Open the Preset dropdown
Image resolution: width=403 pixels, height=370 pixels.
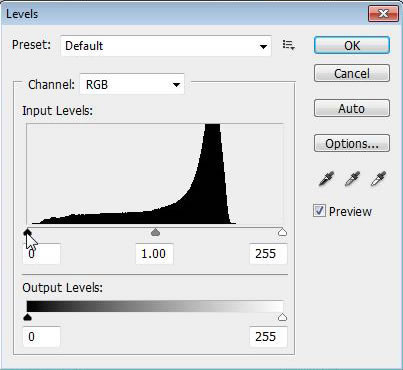coord(166,46)
